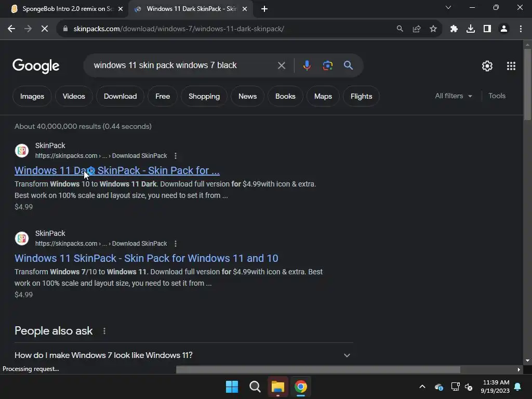This screenshot has width=532, height=399.
Task: Switch to Books results
Action: pos(285,96)
